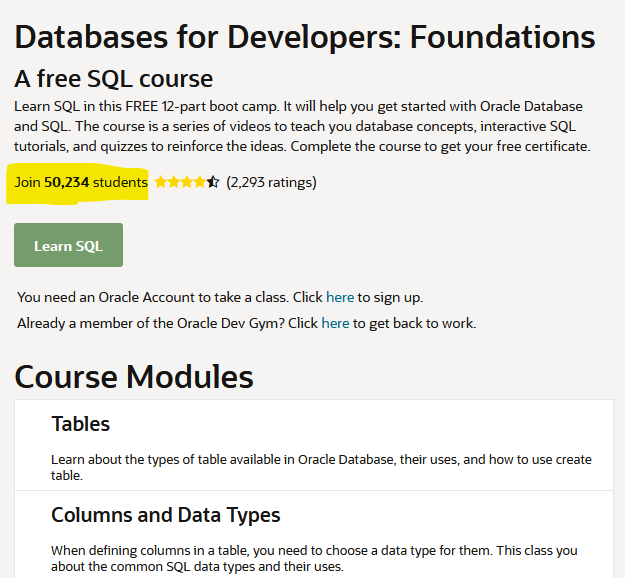This screenshot has width=625, height=578.
Task: Click the green Learn SQL button
Action: pos(68,245)
